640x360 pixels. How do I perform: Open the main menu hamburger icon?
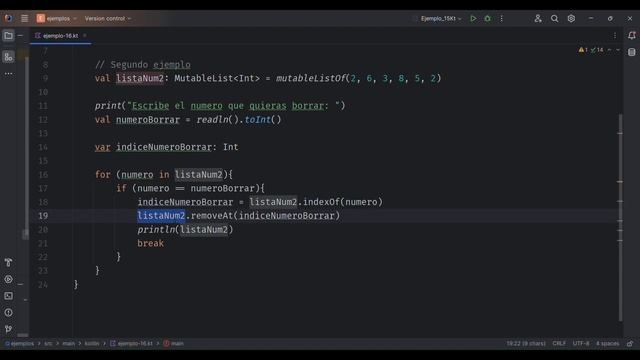point(24,18)
